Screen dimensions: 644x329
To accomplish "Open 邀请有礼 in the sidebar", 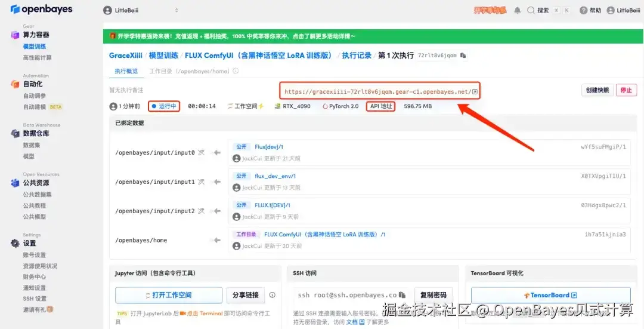I will click(38, 310).
